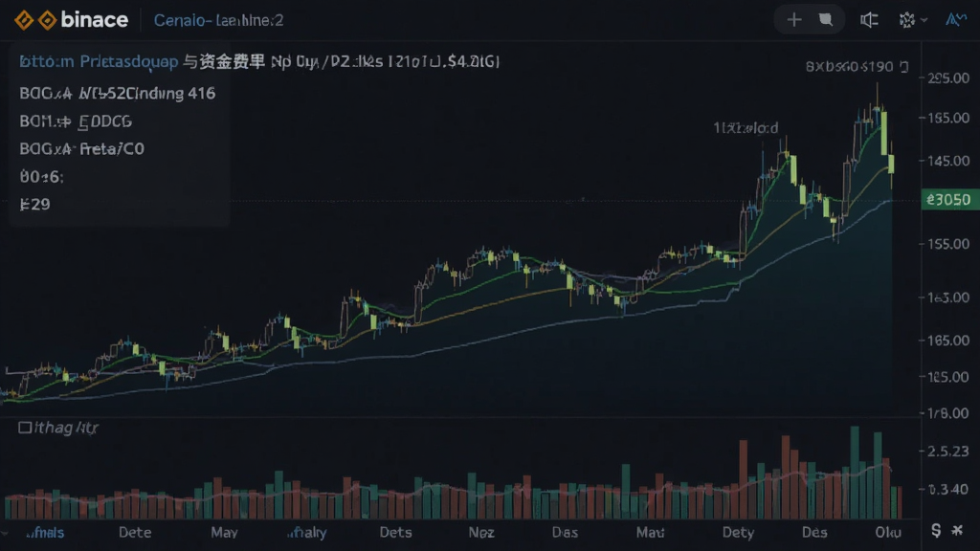Viewport: 980px width, 551px height.
Task: Select the 'May' time axis label
Action: [224, 533]
